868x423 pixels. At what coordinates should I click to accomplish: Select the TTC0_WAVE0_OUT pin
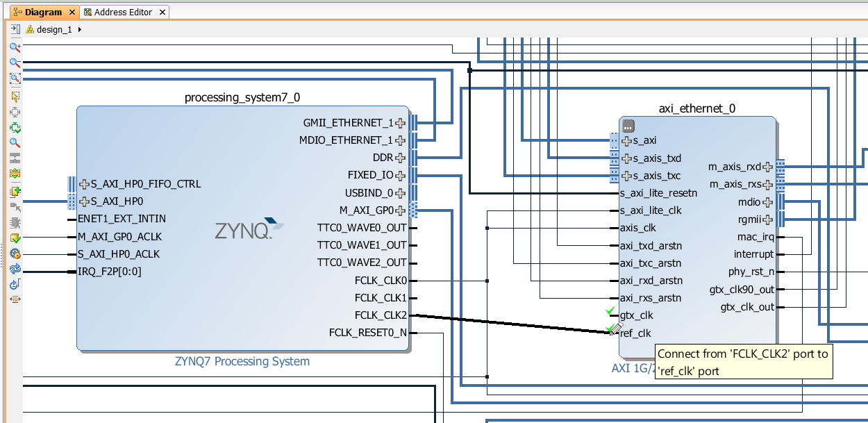[x=362, y=228]
